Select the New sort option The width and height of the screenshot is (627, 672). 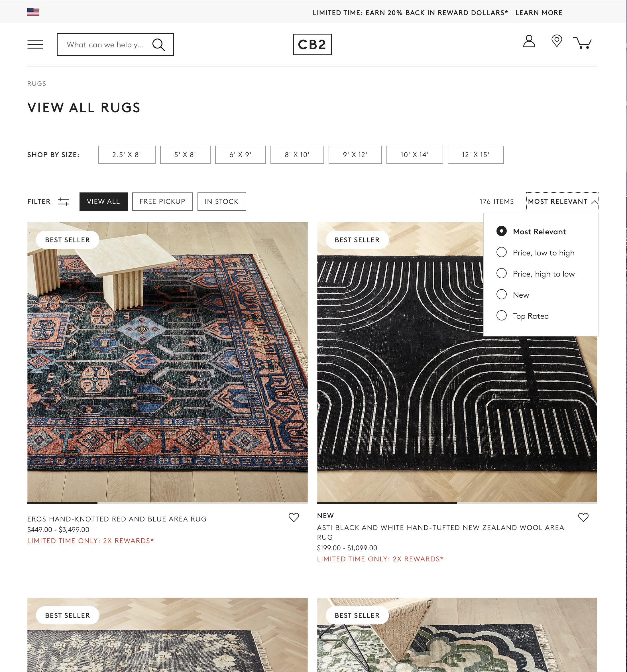(502, 295)
